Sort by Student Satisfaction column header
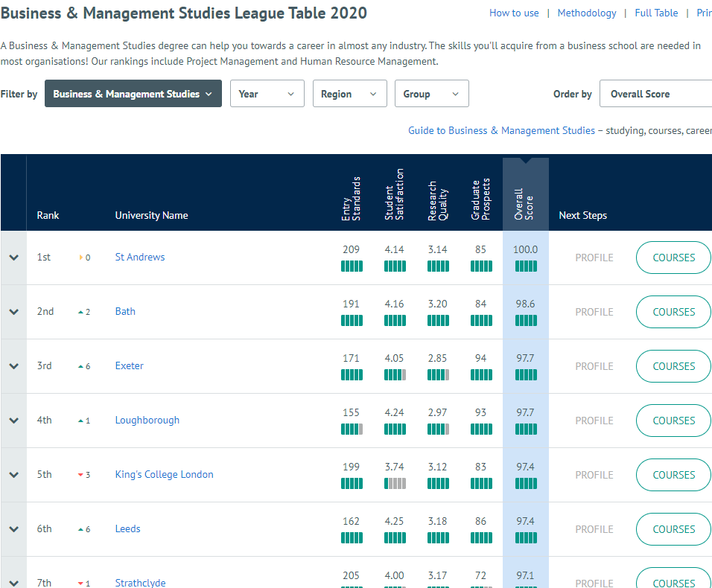 click(x=394, y=194)
